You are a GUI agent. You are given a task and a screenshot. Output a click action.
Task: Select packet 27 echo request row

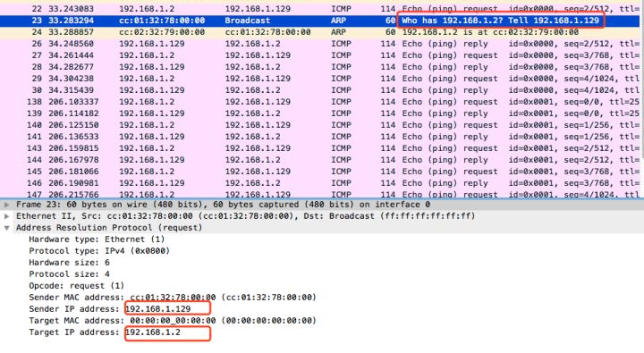[x=320, y=55]
